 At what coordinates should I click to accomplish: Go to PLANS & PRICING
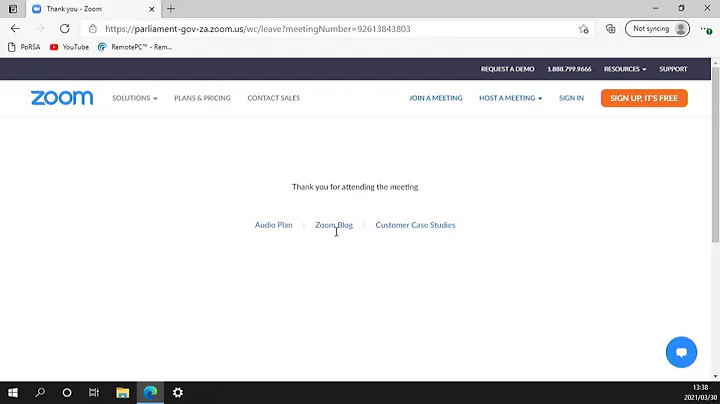point(202,98)
